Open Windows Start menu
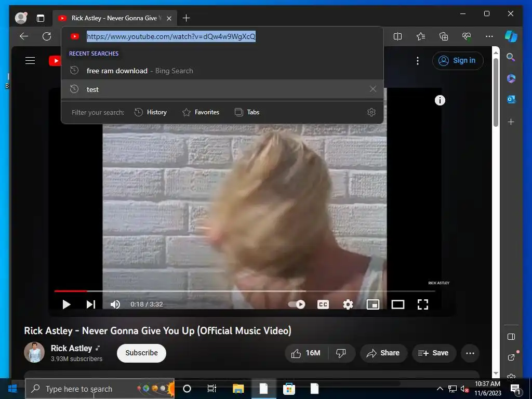Image resolution: width=532 pixels, height=399 pixels. pos(12,389)
